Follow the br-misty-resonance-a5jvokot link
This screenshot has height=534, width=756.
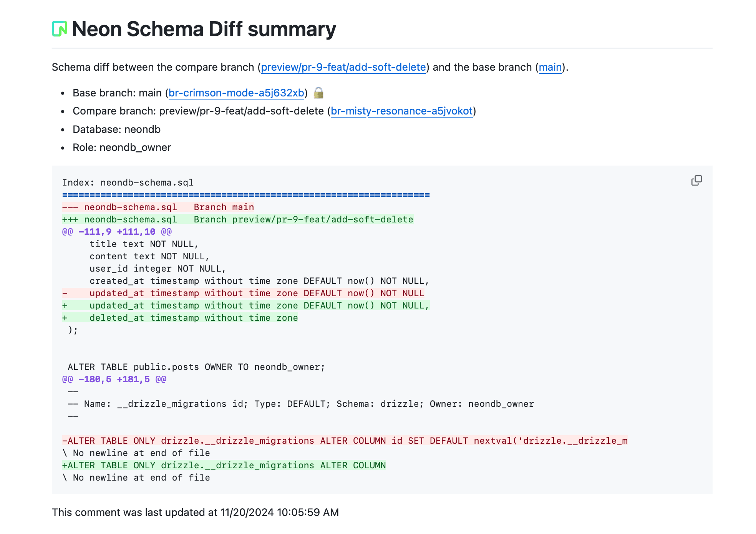pyautogui.click(x=401, y=111)
